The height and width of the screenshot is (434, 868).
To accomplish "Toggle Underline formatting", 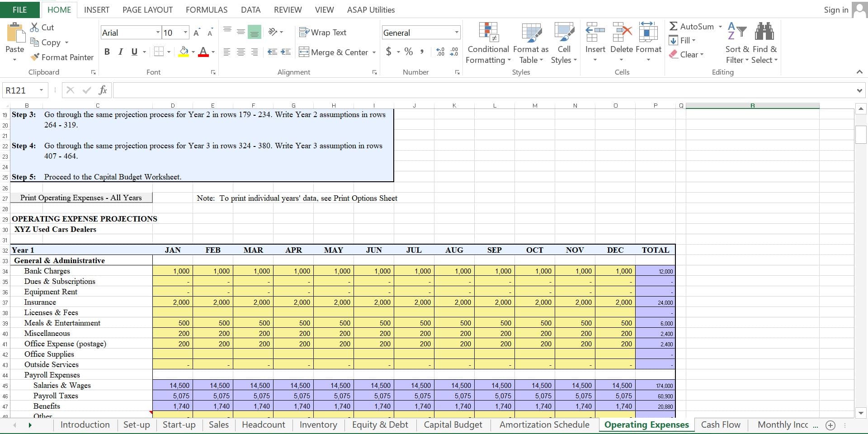I will 134,52.
